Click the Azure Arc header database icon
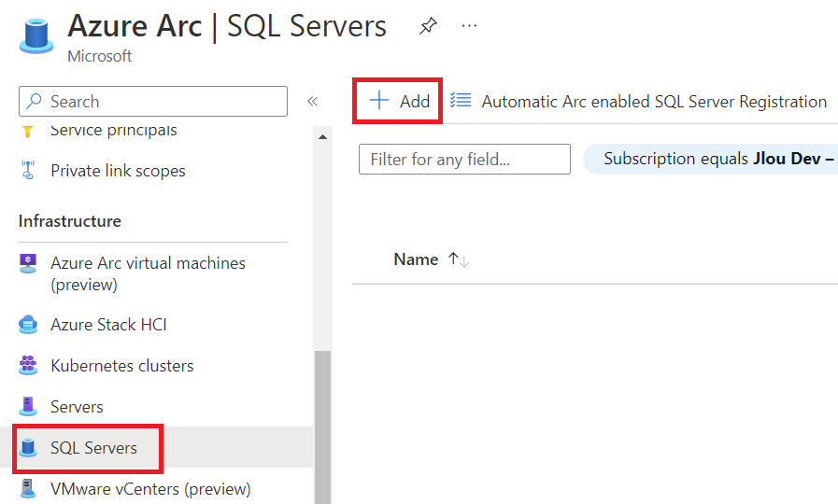 coord(36,36)
